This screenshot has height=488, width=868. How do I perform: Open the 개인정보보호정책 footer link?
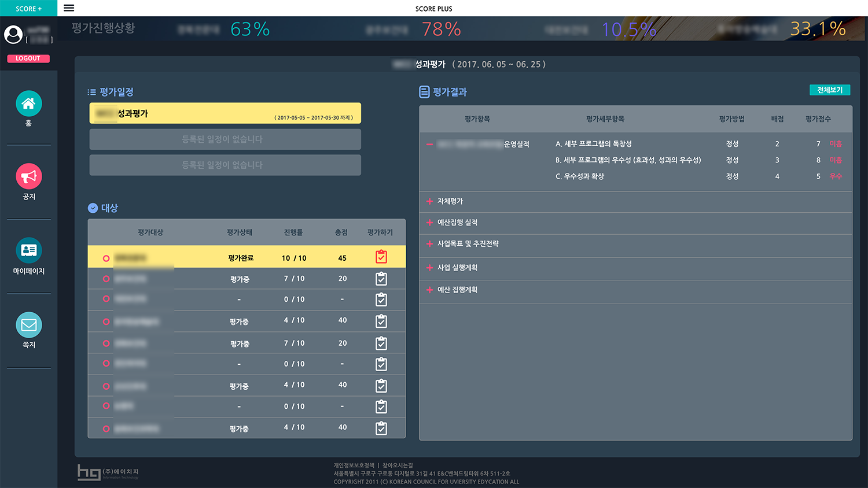354,465
